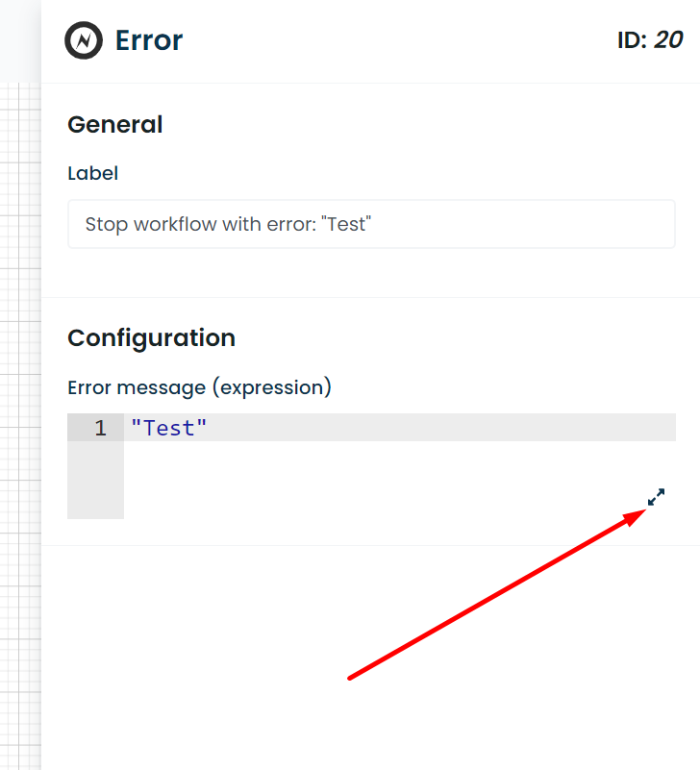Click the empty editor area below the expression

click(x=385, y=471)
